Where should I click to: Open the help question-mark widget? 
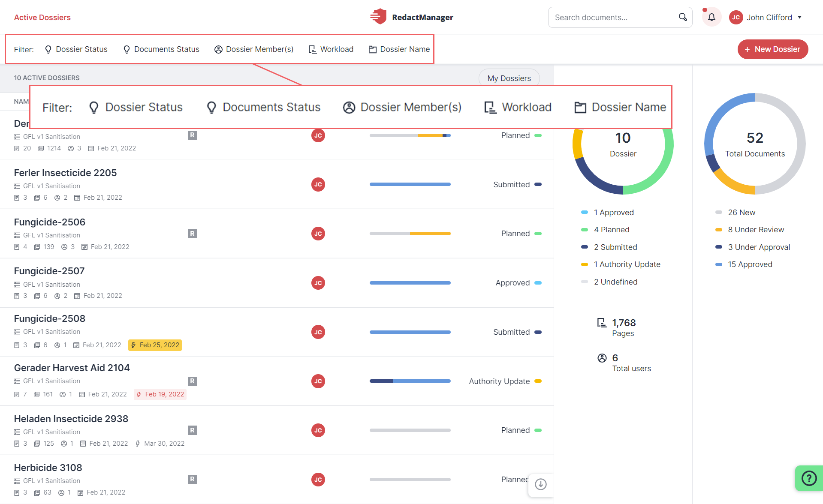(x=809, y=478)
